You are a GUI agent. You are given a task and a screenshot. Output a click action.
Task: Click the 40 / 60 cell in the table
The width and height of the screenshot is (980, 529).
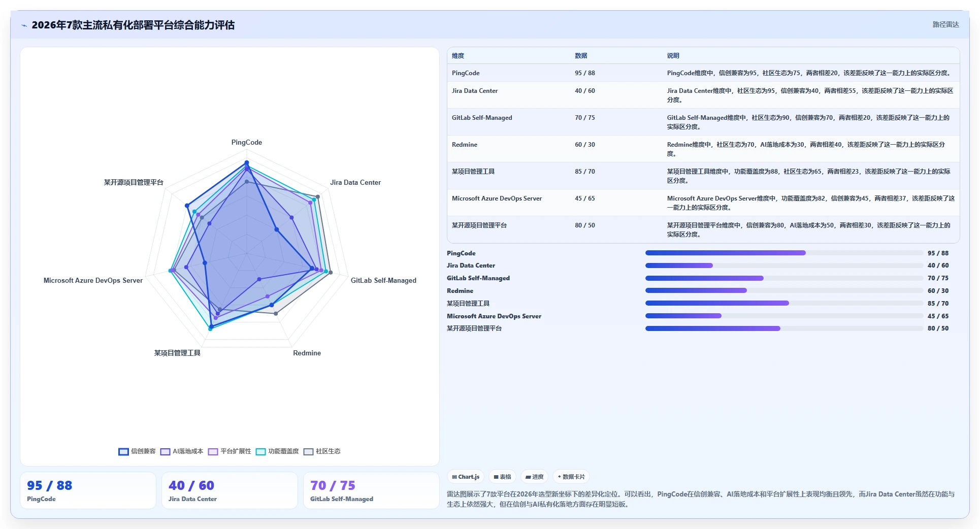tap(585, 91)
